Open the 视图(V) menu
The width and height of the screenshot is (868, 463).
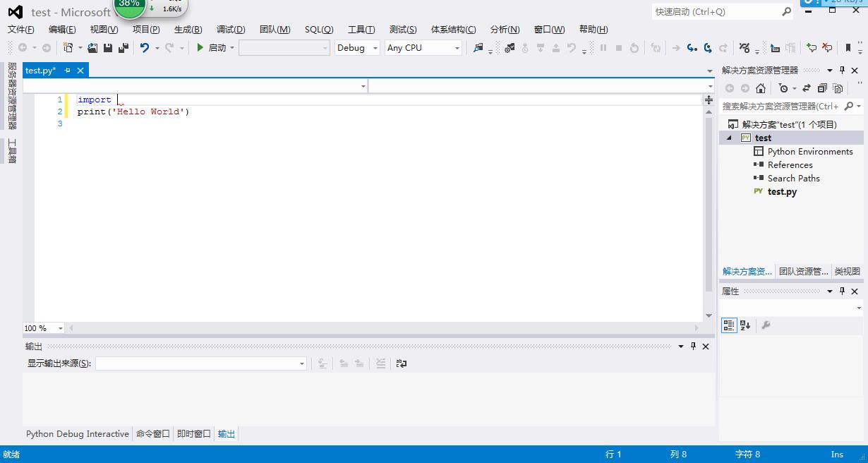[104, 30]
